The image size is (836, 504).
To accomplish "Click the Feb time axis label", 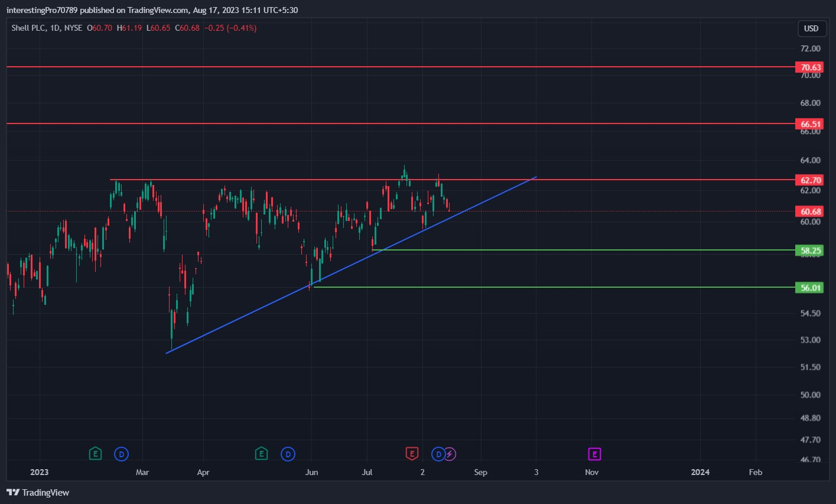I will click(x=755, y=472).
